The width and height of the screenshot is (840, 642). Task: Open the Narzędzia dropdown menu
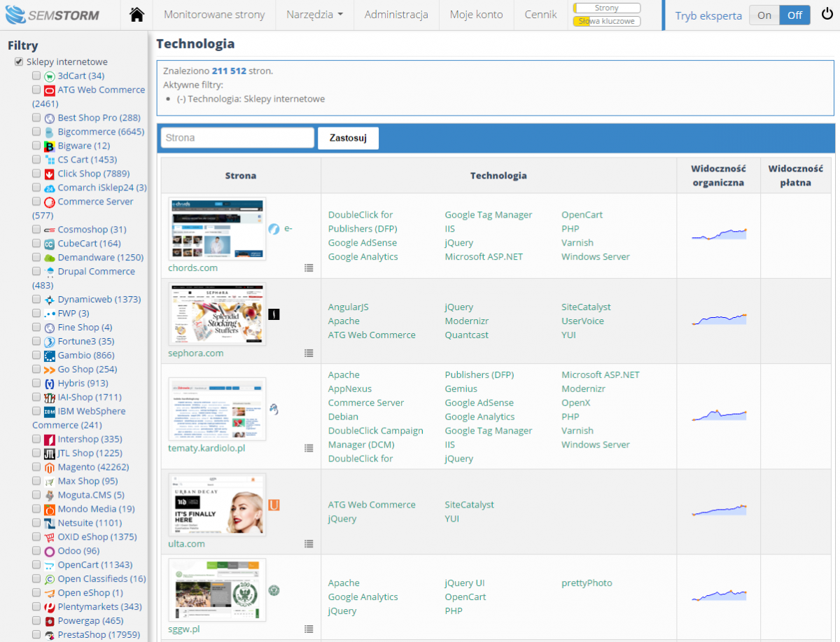coord(314,15)
